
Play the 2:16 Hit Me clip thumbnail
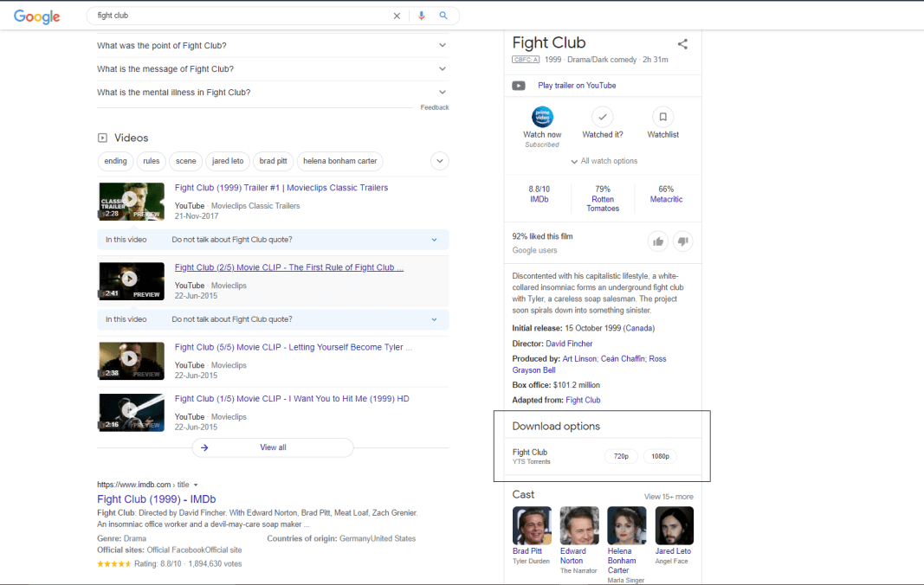132,413
